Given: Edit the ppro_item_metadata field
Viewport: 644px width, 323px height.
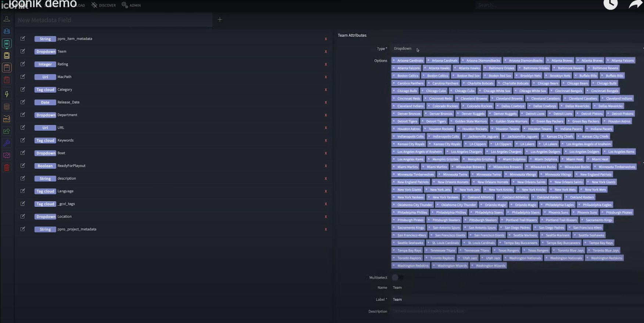Looking at the screenshot, I should pos(23,39).
